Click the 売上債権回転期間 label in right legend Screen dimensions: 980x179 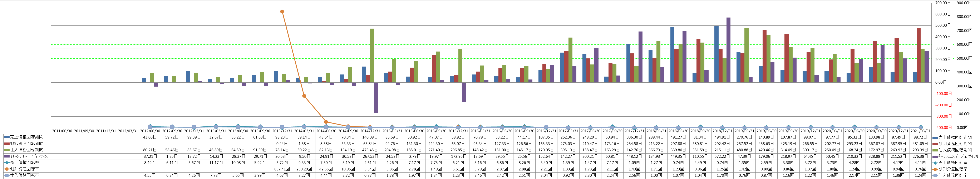(955, 137)
